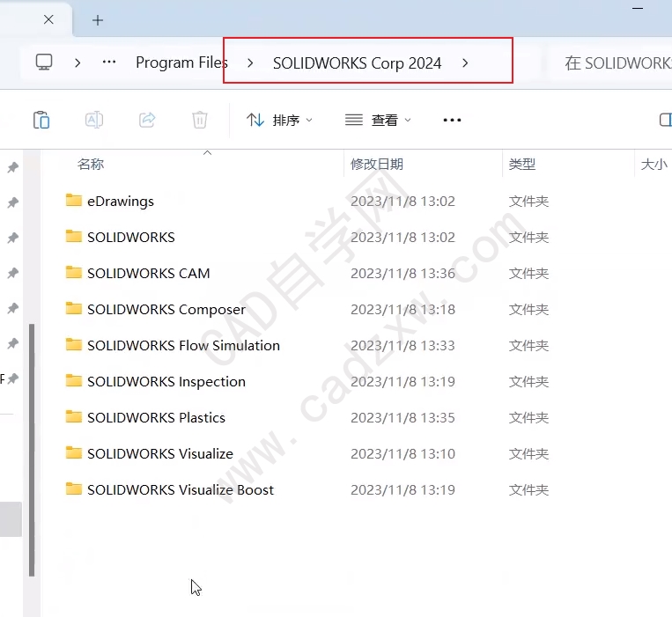Expand the chevron after the monitor icon

(x=78, y=63)
